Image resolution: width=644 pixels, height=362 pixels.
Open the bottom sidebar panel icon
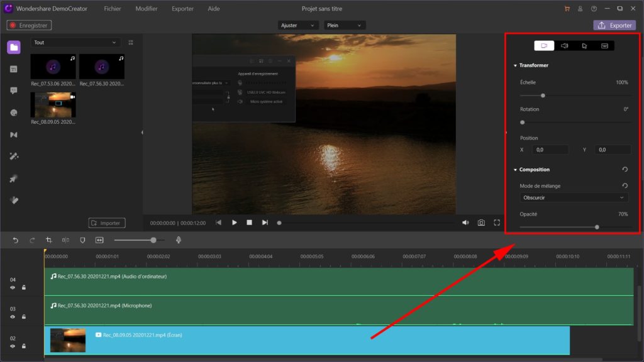(x=14, y=200)
